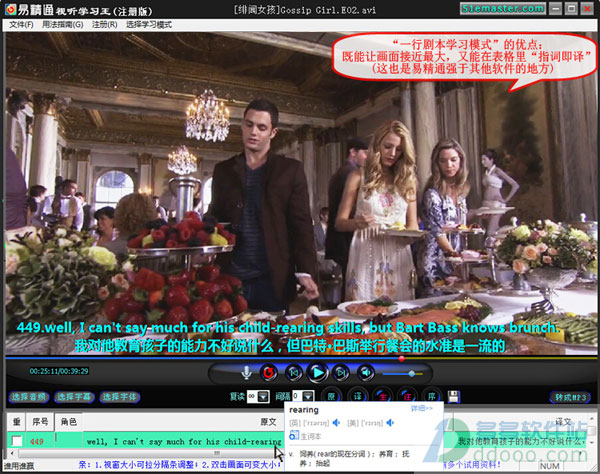Click the 51emaster.com link button
The image size is (600, 474).
pos(503,8)
